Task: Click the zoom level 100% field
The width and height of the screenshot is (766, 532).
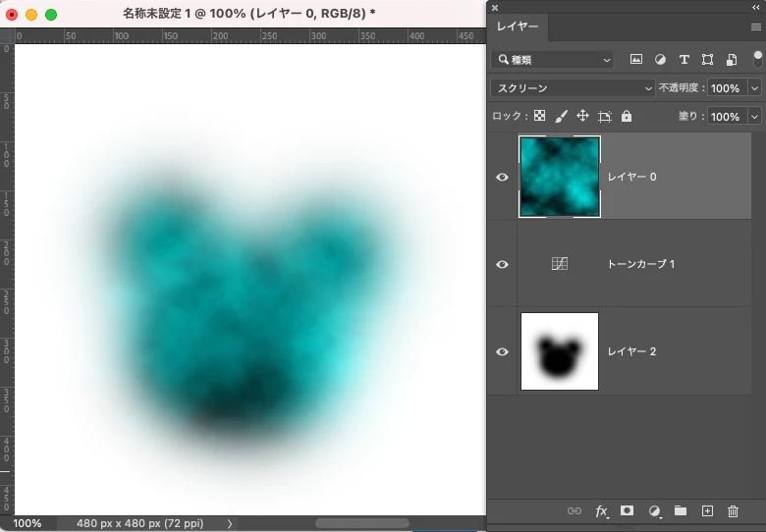Action: (x=27, y=523)
